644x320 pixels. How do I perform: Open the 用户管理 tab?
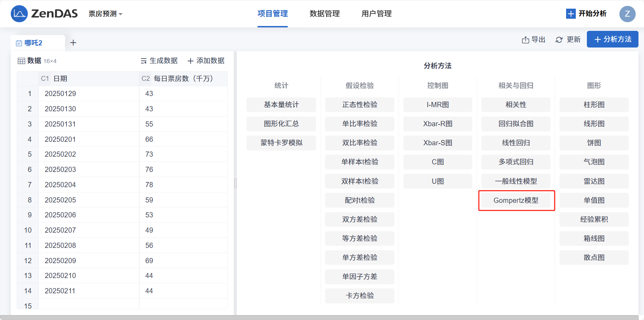pyautogui.click(x=376, y=14)
